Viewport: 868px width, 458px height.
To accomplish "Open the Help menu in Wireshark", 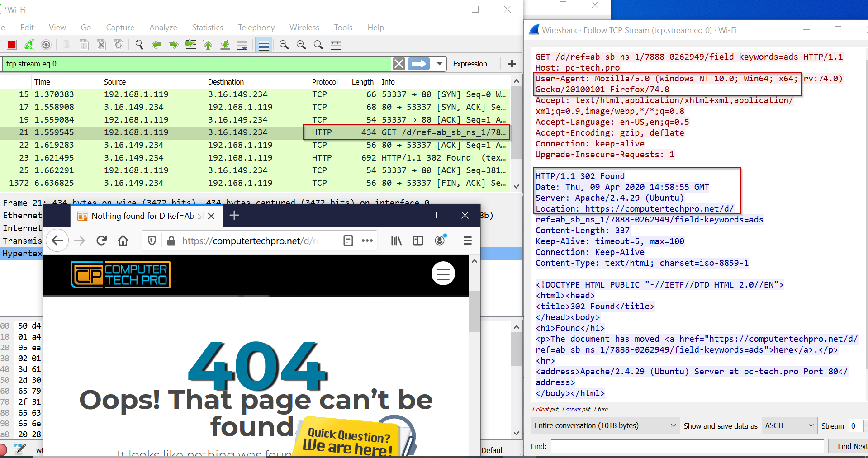I will click(376, 28).
